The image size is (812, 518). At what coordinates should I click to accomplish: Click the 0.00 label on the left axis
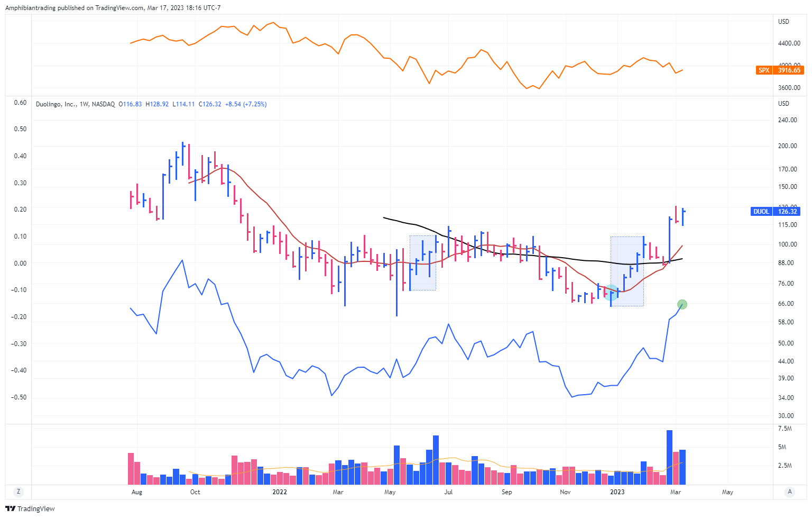click(20, 263)
